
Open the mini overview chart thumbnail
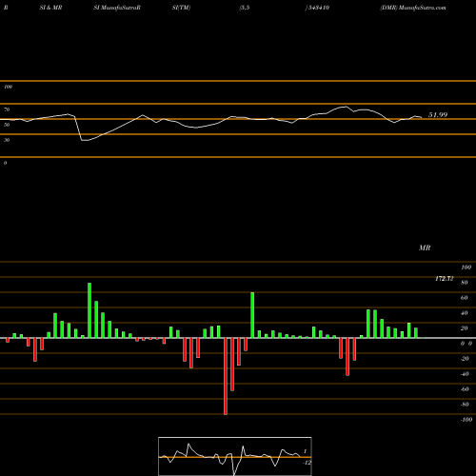pyautogui.click(x=235, y=456)
